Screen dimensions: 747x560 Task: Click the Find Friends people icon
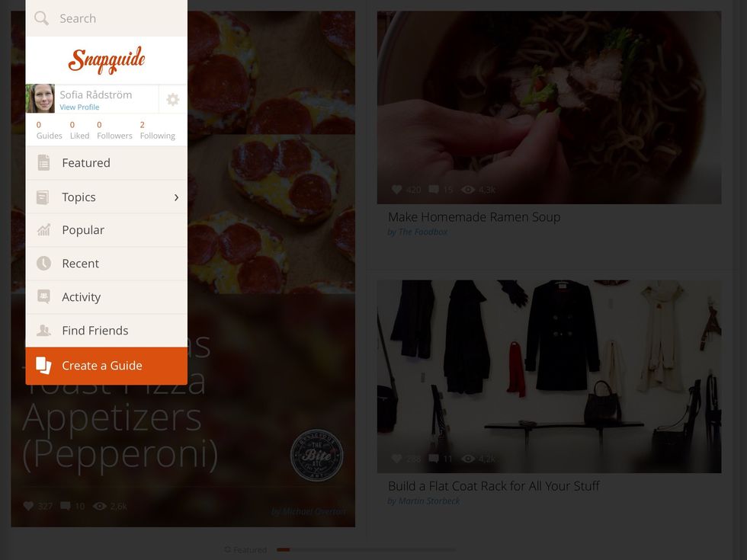(x=44, y=331)
